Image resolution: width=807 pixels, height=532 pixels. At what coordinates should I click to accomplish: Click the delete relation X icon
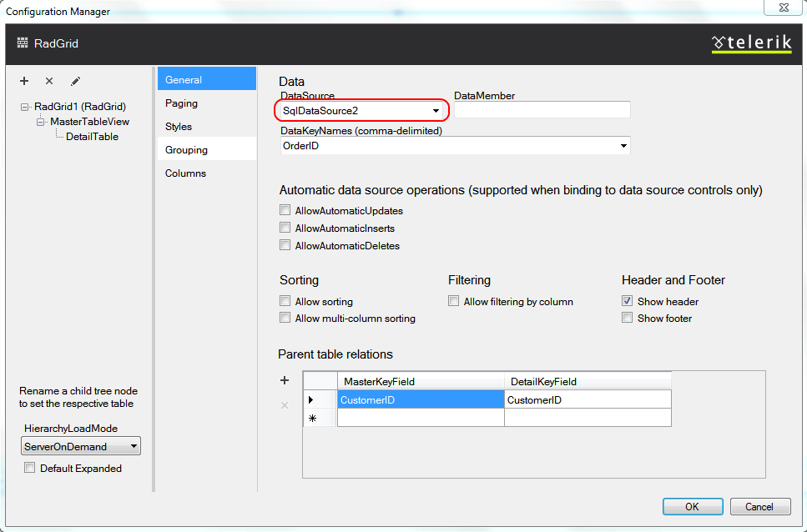[x=285, y=405]
